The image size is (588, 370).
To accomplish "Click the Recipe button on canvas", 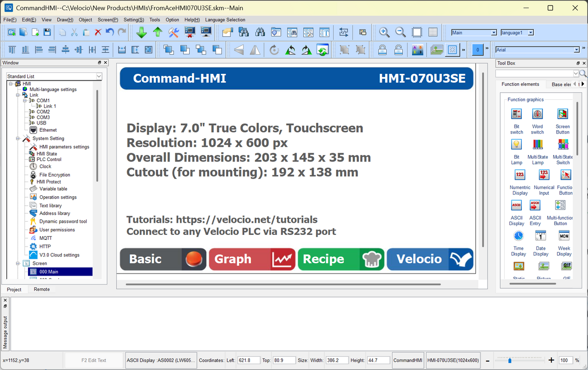I will 341,259.
